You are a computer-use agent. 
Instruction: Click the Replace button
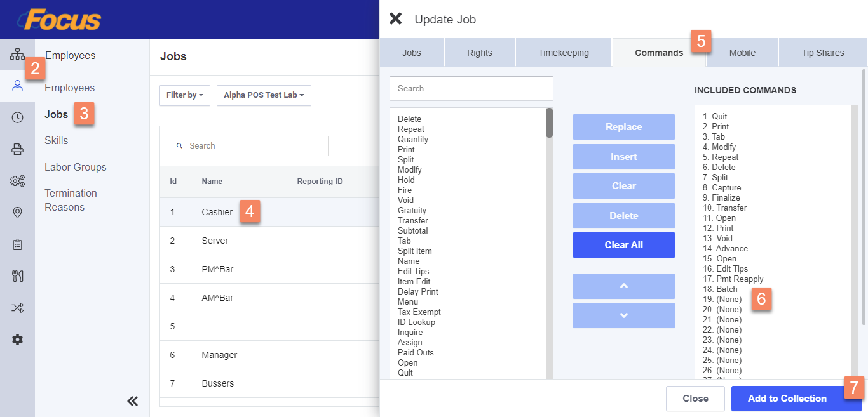(x=623, y=127)
